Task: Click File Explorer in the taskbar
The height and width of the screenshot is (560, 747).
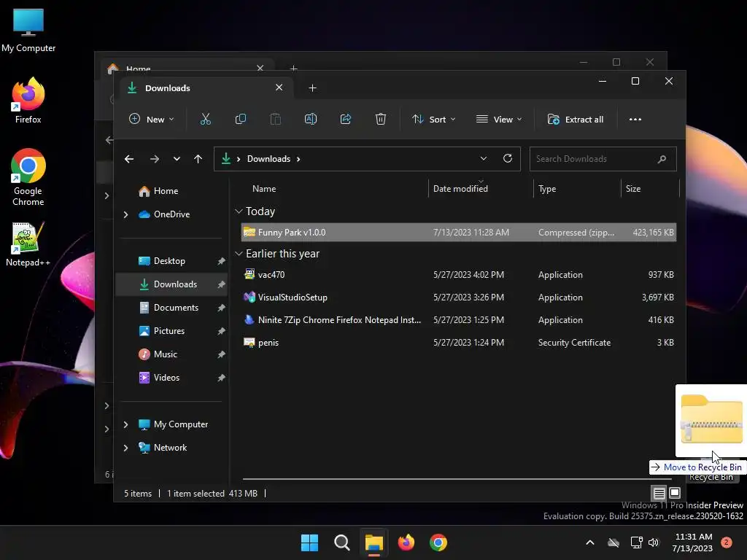Action: (374, 542)
